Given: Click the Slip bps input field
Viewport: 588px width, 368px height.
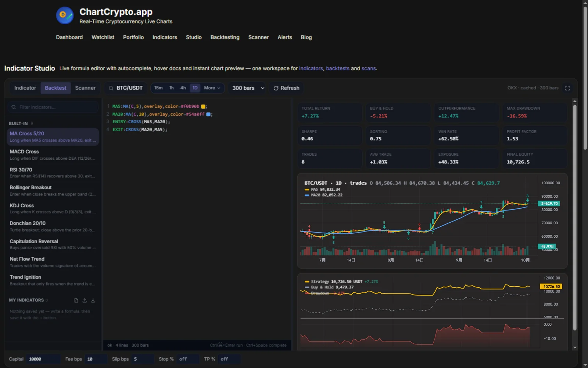Looking at the screenshot, I should tap(143, 359).
